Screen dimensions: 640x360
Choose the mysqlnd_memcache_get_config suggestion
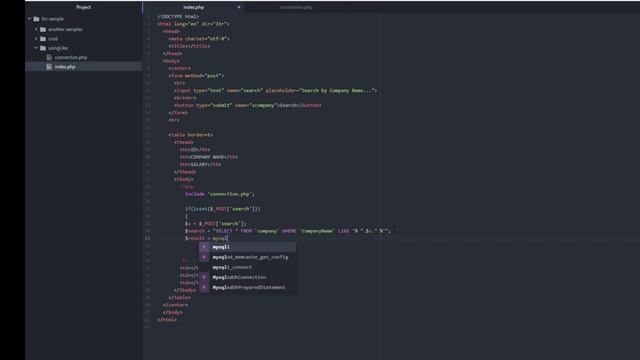click(247, 257)
